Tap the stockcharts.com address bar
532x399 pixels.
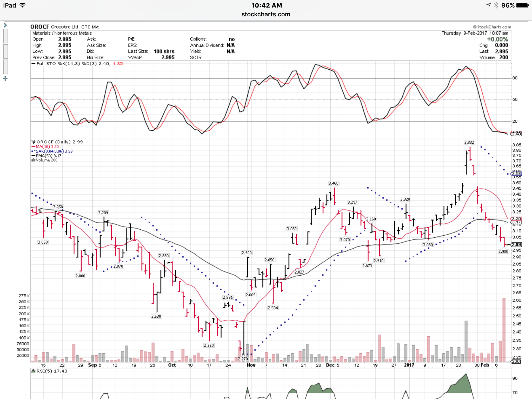(266, 14)
